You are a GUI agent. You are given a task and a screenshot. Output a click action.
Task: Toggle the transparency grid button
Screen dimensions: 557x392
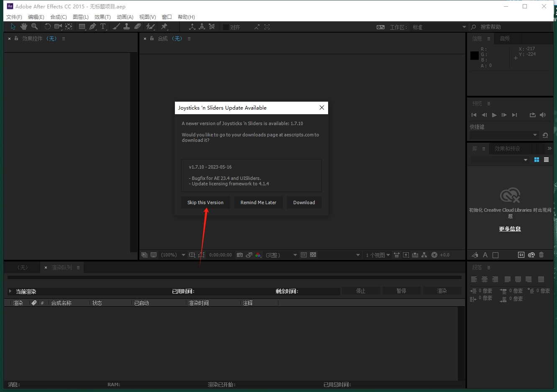(x=313, y=255)
